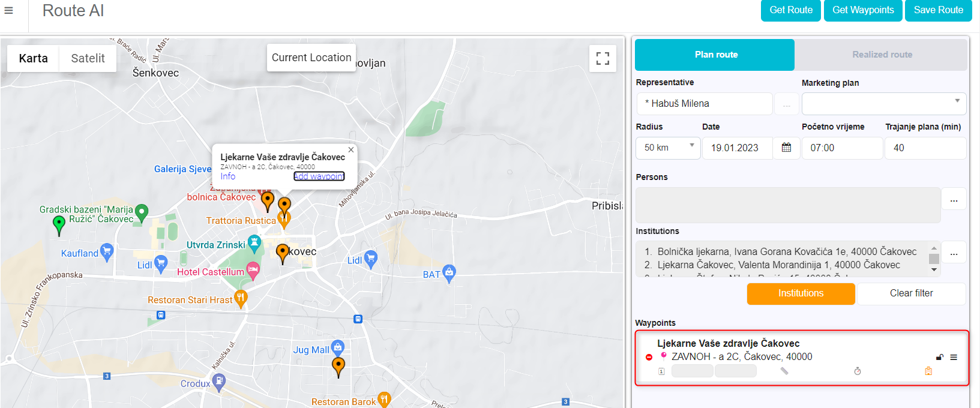
Task: Expand the Marketing plan dropdown
Action: point(884,103)
